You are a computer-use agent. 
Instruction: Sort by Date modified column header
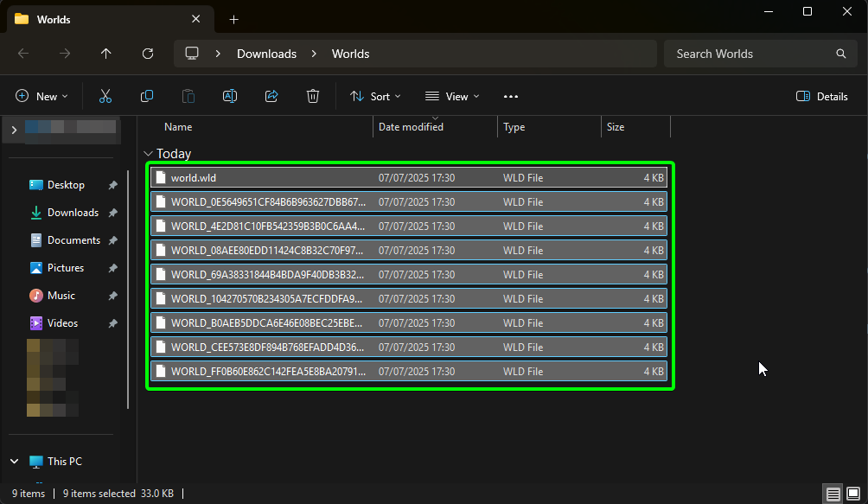pyautogui.click(x=411, y=127)
